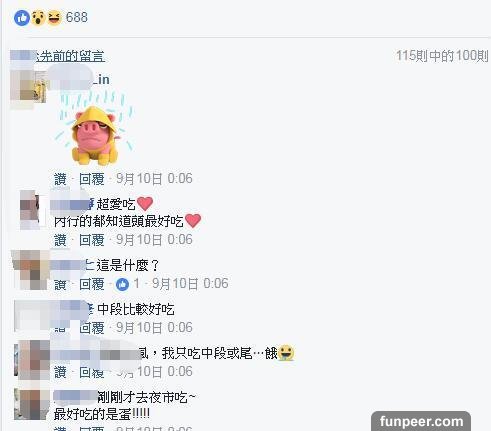
Task: Click the avatar beside 剛剛才去夜市吃 comment
Action: tap(31, 404)
